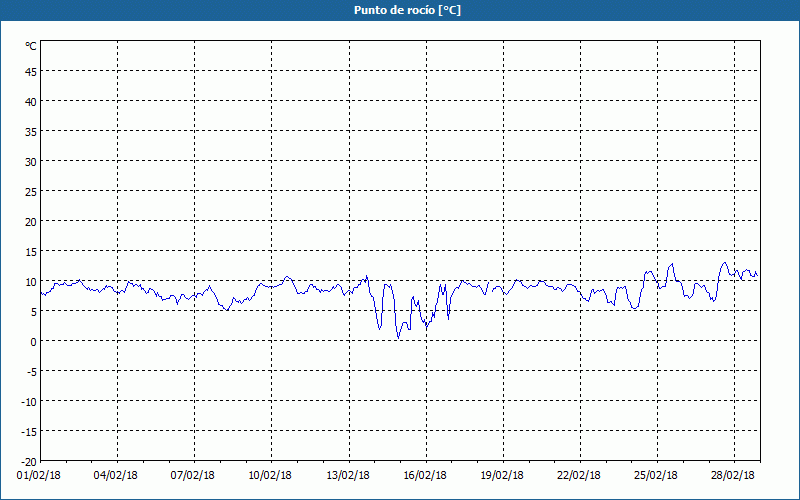Click the y-axis value -10
The height and width of the screenshot is (500, 800).
(29, 402)
